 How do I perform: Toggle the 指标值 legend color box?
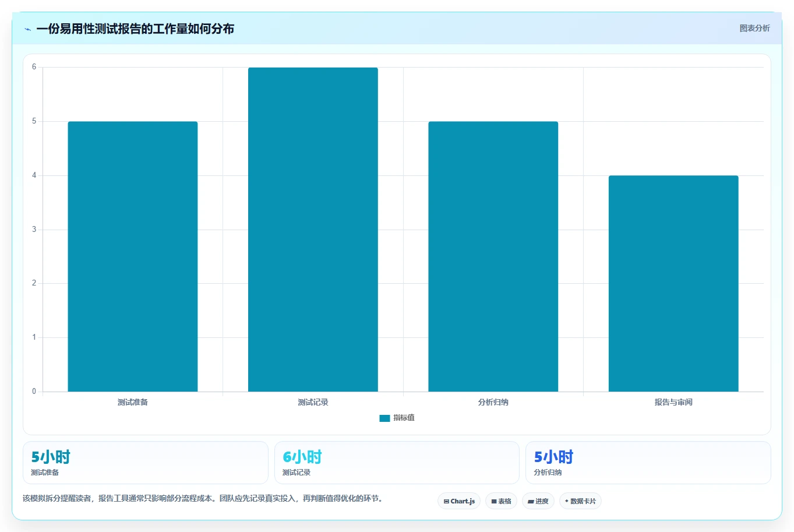pyautogui.click(x=384, y=418)
